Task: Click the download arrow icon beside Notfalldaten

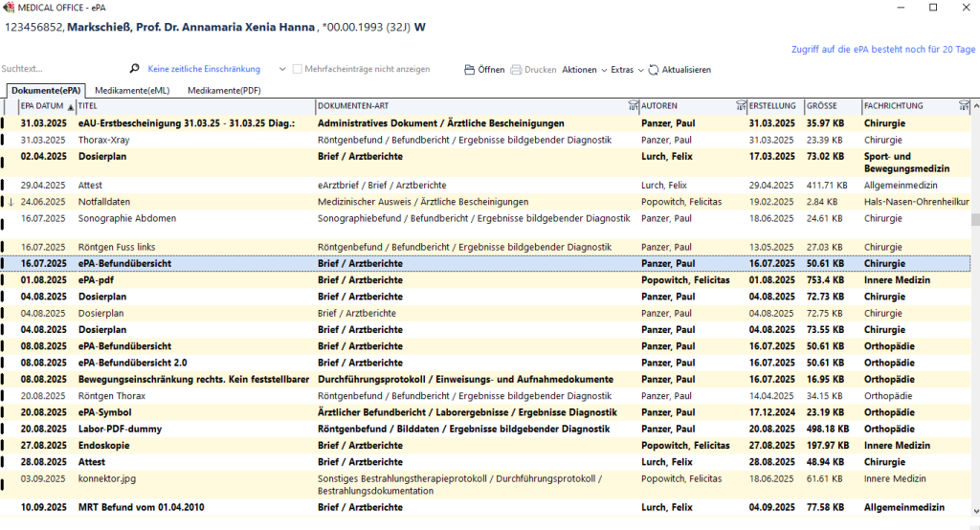Action: coord(11,202)
